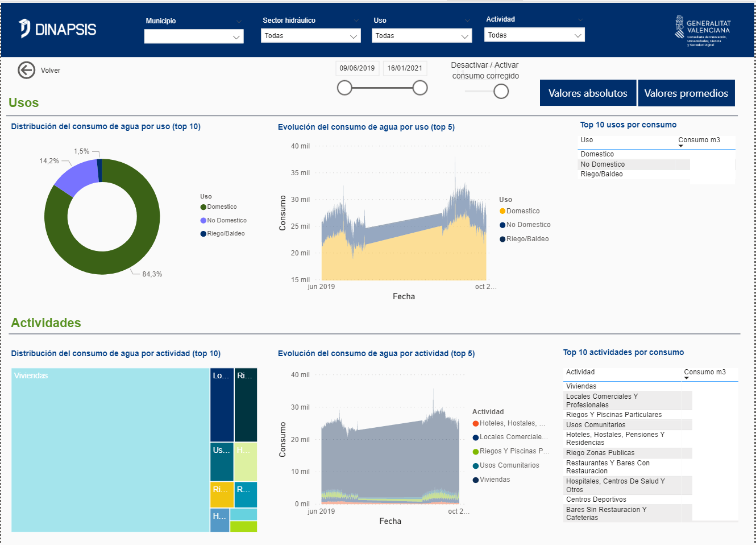
Task: Click the Domestico legend marker in donut chart
Action: (x=203, y=207)
